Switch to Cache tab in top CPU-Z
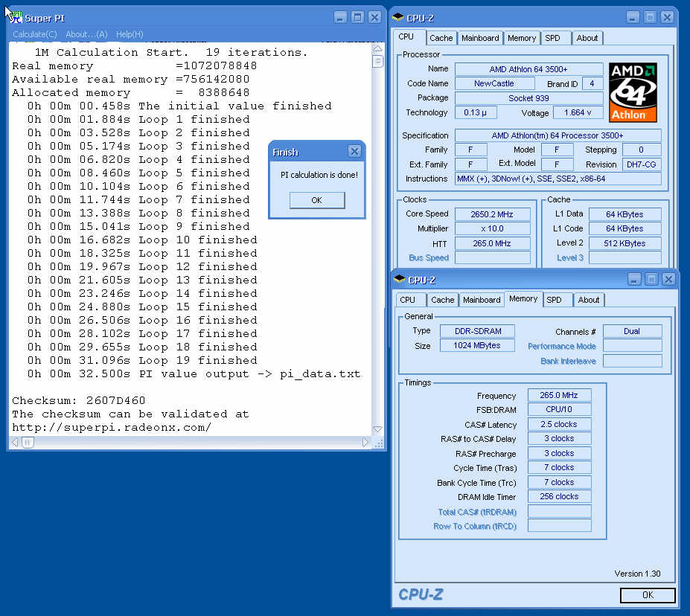The width and height of the screenshot is (690, 616). coord(441,38)
